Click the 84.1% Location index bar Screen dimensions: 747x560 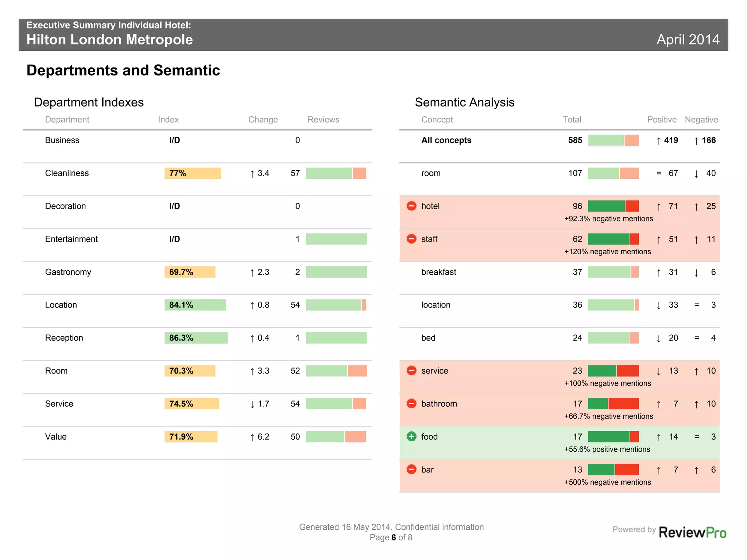(195, 305)
